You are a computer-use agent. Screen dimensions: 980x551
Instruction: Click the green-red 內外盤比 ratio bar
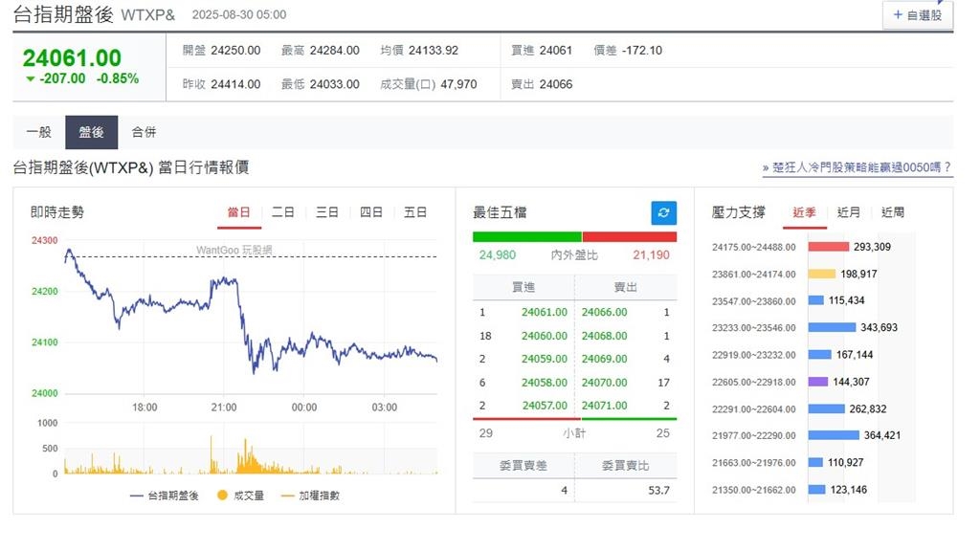(x=574, y=235)
